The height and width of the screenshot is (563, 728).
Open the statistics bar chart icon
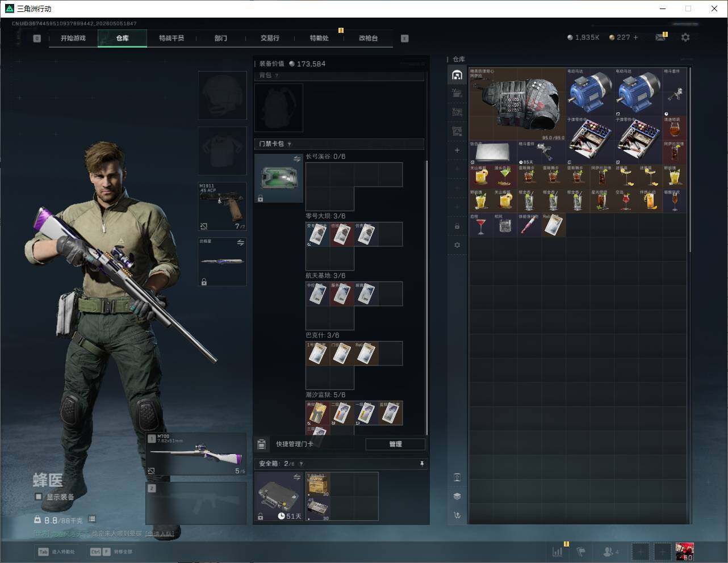coord(558,551)
